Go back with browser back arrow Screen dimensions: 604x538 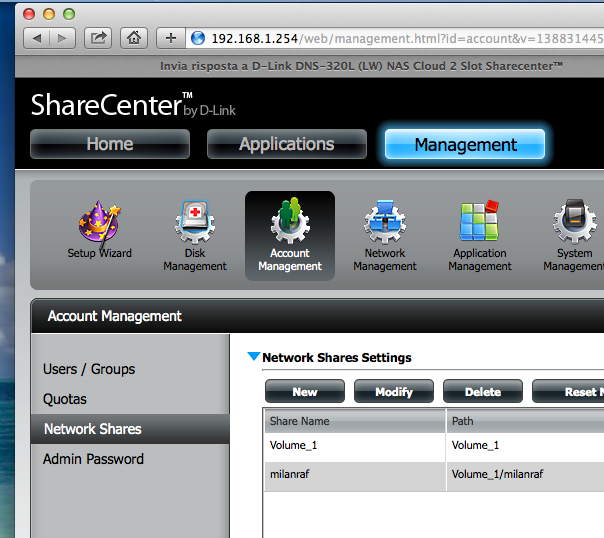tap(37, 38)
